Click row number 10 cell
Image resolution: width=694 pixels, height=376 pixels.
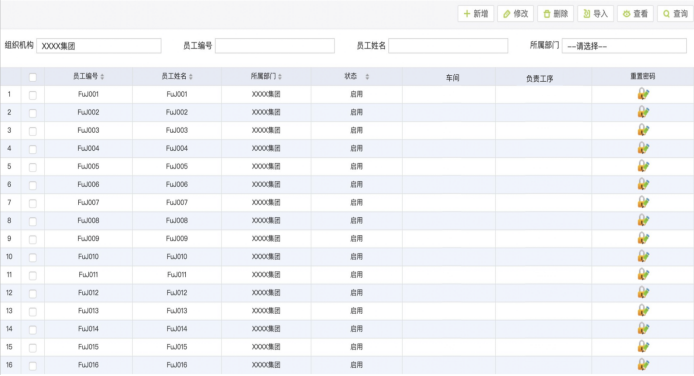(x=9, y=257)
